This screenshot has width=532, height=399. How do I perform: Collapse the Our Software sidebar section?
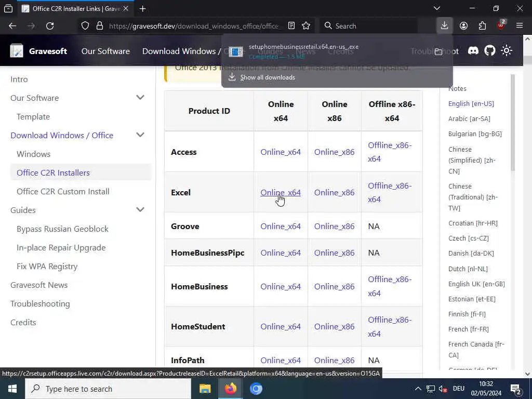click(x=140, y=98)
